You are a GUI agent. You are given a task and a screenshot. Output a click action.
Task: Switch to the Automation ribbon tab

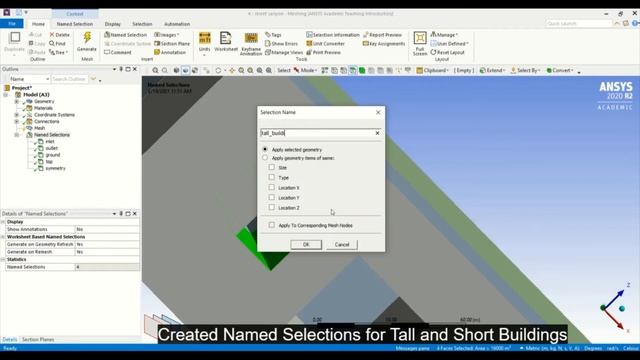[x=177, y=24]
